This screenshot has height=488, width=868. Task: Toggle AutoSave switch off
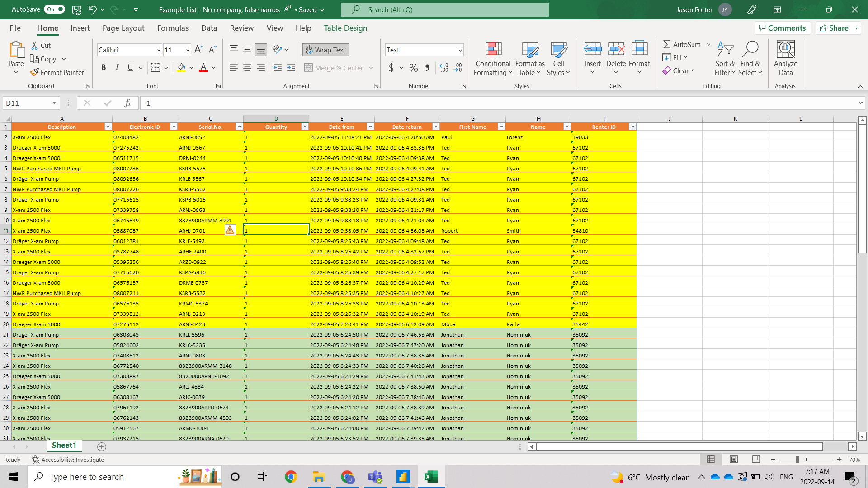54,9
